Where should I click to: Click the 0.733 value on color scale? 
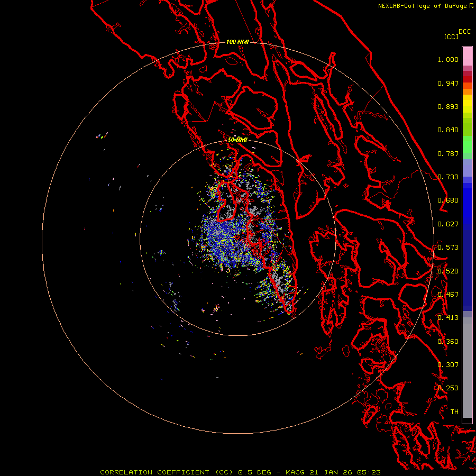[x=448, y=177]
